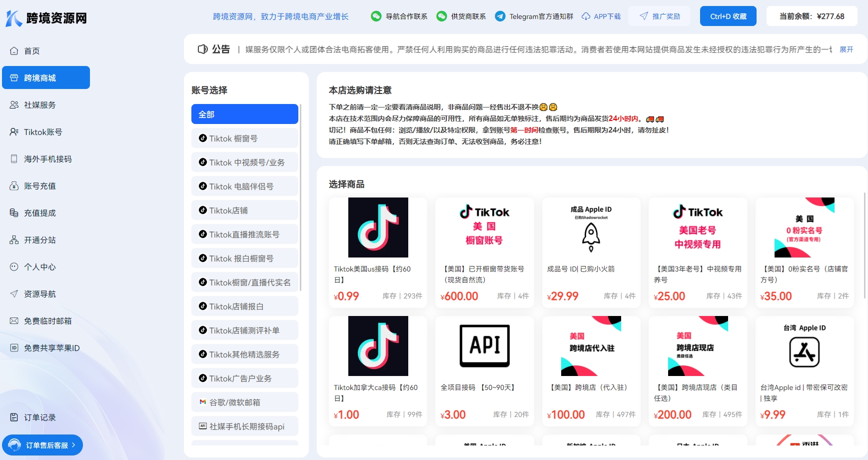The height and width of the screenshot is (460, 868).
Task: Open the 美国跨境店现店 product image
Action: 698,346
